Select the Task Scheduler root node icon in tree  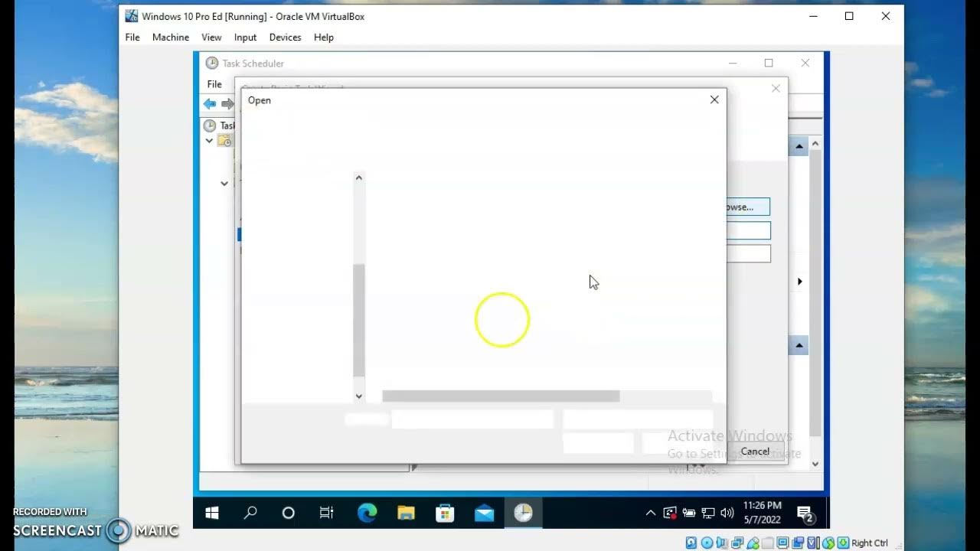click(210, 126)
